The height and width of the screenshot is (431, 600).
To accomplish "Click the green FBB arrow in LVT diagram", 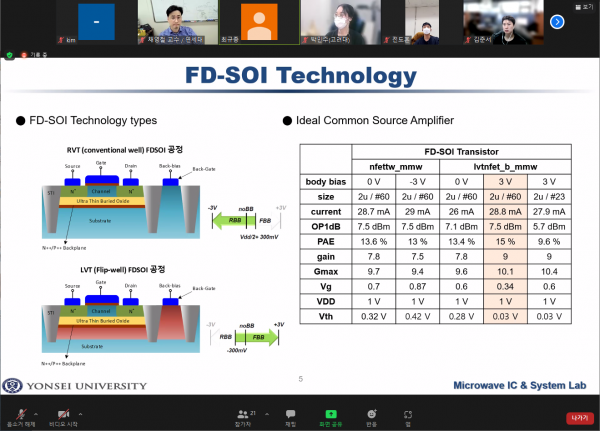I will coord(257,337).
